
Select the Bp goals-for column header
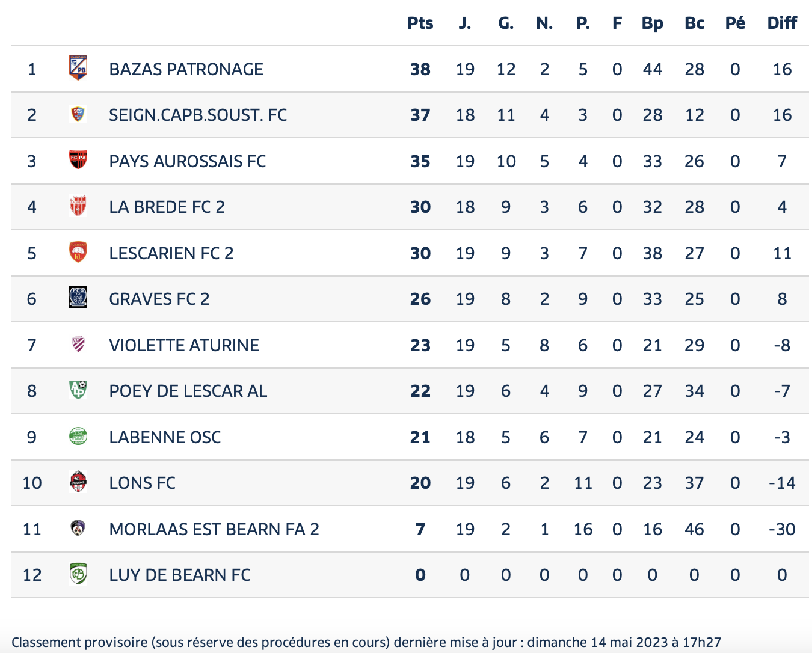pyautogui.click(x=653, y=23)
